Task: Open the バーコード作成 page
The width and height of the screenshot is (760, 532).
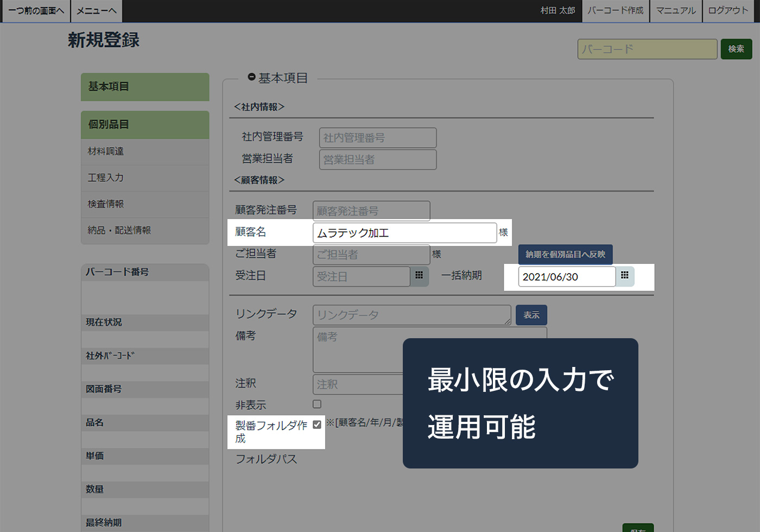Action: pyautogui.click(x=615, y=11)
